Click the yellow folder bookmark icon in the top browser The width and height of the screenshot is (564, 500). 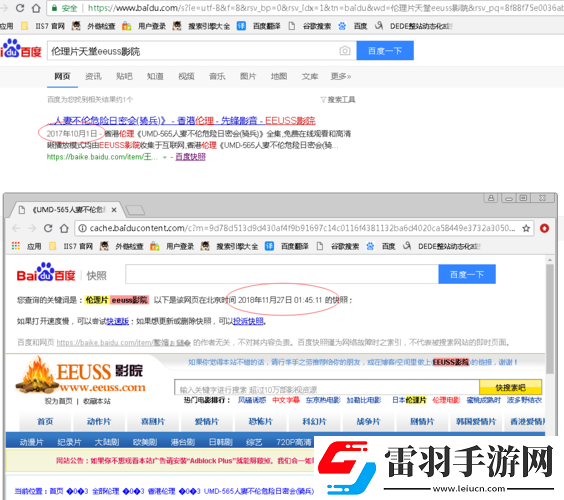coord(24,26)
